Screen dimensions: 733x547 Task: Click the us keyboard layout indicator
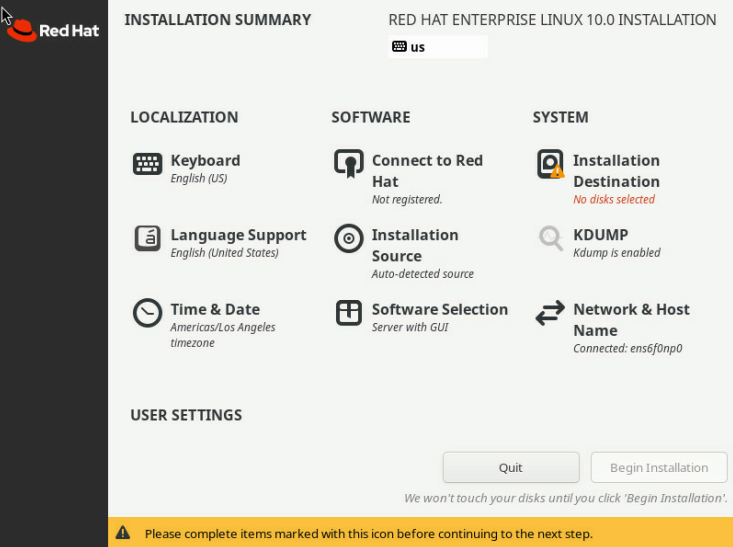pos(438,47)
